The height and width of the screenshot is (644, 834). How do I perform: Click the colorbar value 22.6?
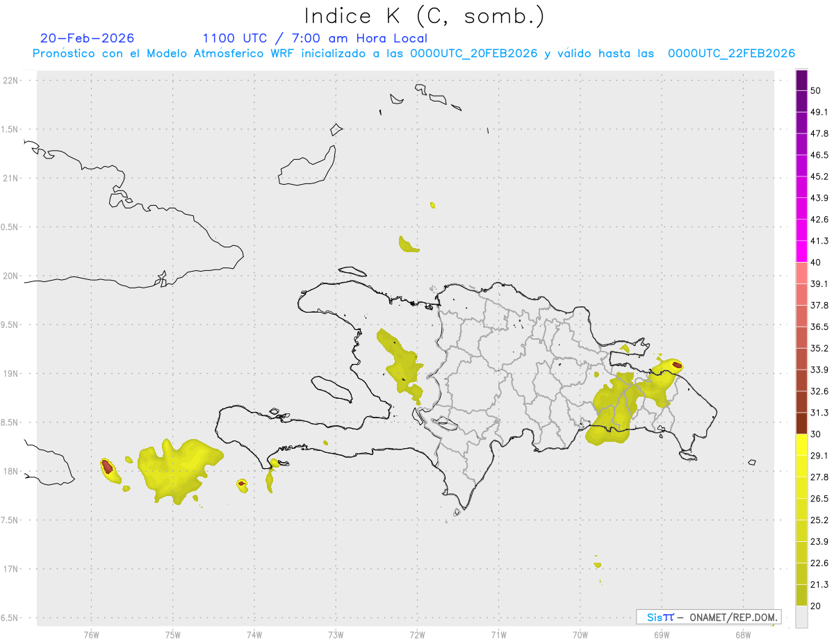819,563
